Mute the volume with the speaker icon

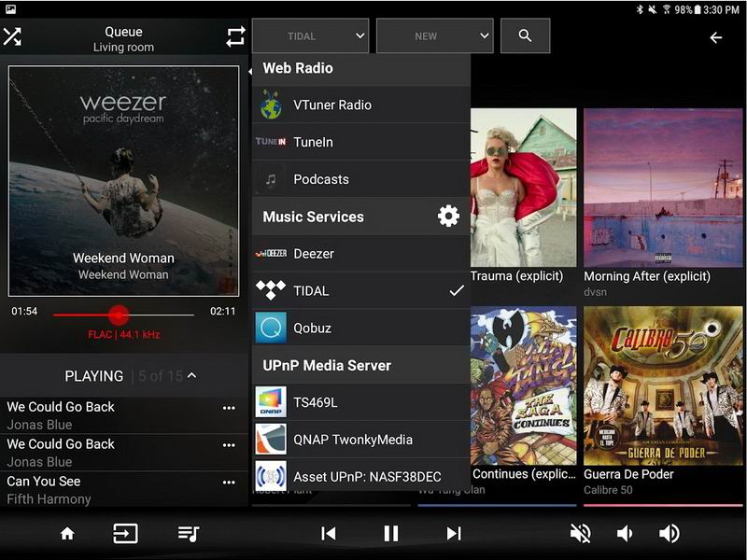click(580, 533)
